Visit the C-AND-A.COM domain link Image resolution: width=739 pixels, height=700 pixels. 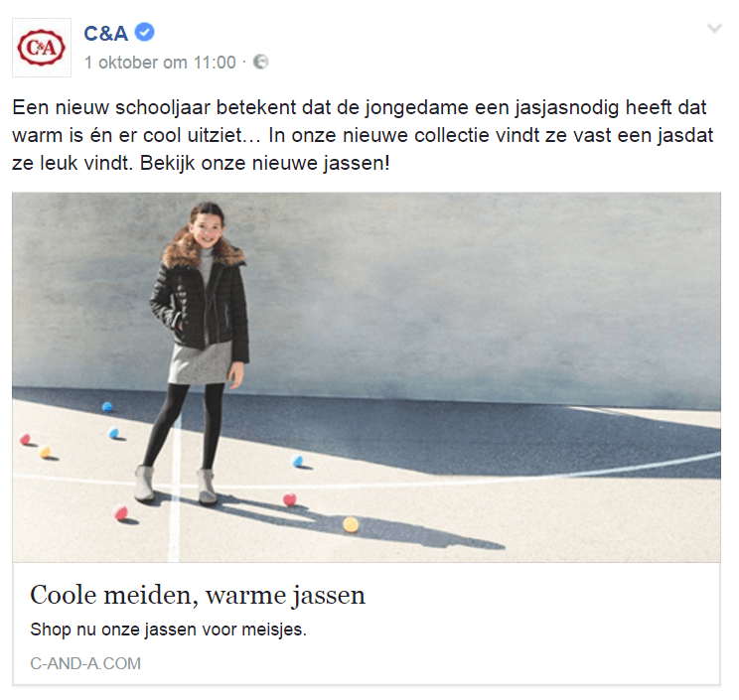[x=85, y=663]
